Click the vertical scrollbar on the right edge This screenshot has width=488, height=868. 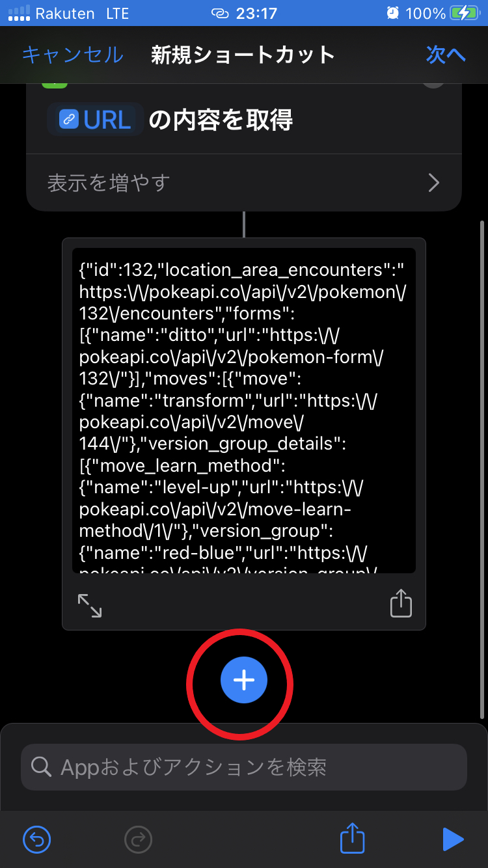tap(482, 468)
